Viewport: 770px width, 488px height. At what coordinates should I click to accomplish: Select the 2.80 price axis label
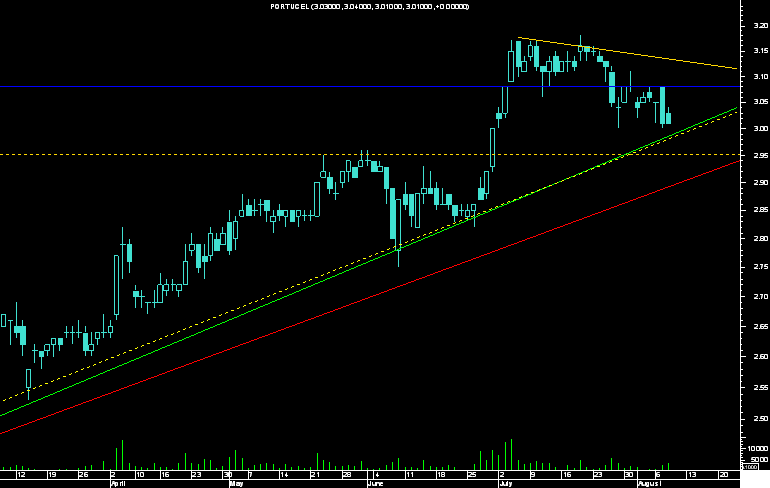click(761, 239)
